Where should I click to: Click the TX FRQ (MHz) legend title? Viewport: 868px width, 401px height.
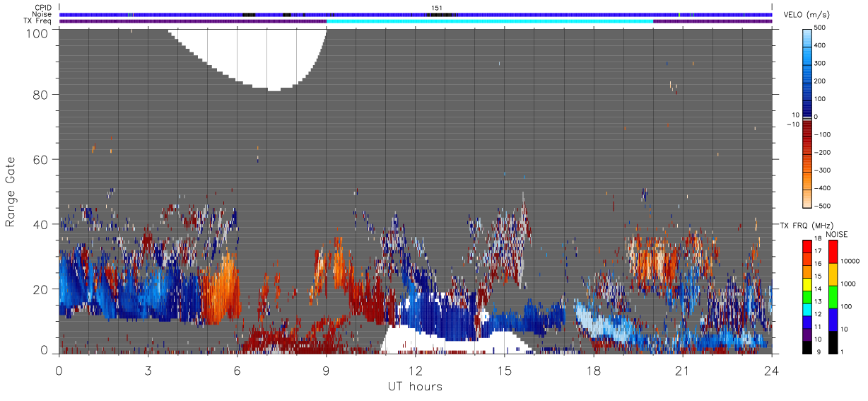tap(807, 226)
